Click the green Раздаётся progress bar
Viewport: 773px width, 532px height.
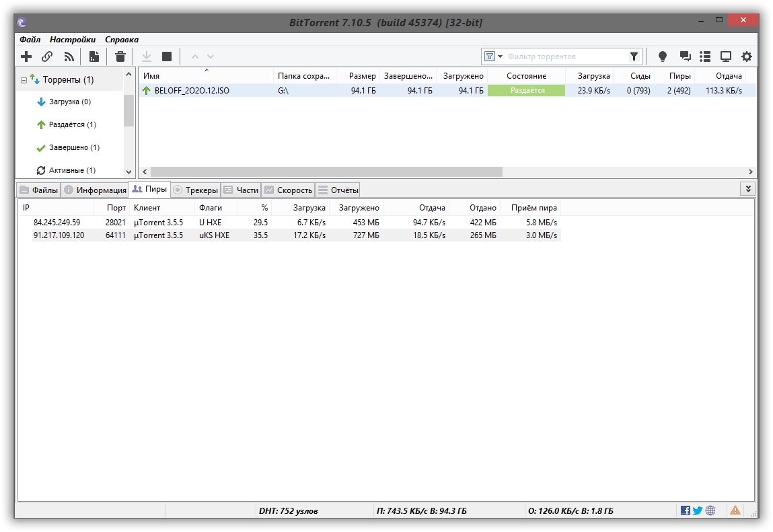click(526, 90)
